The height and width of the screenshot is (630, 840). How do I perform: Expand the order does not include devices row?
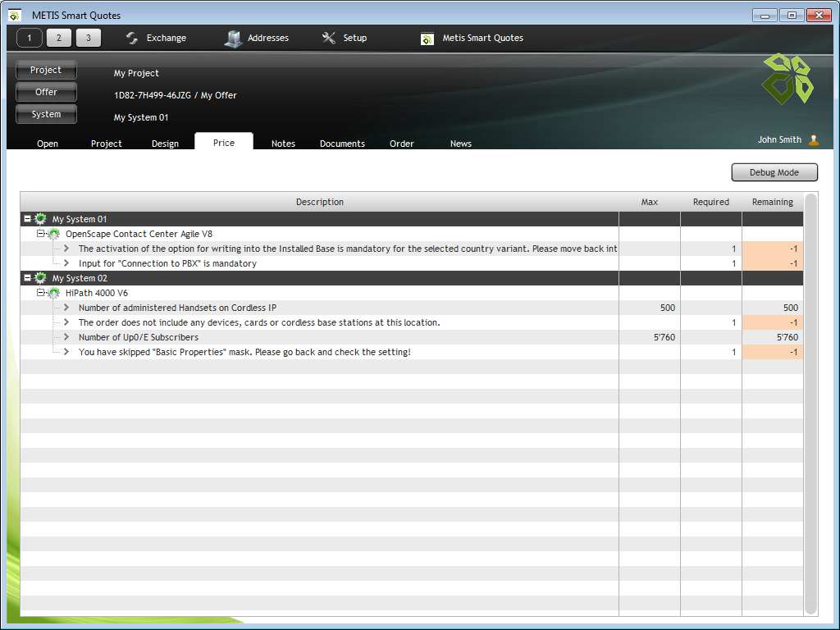pyautogui.click(x=66, y=322)
